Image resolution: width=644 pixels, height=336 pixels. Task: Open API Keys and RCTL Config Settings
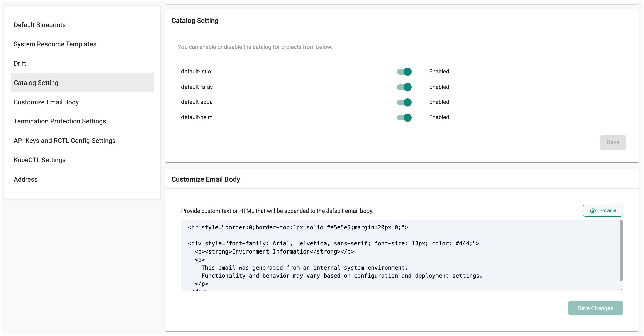(65, 141)
